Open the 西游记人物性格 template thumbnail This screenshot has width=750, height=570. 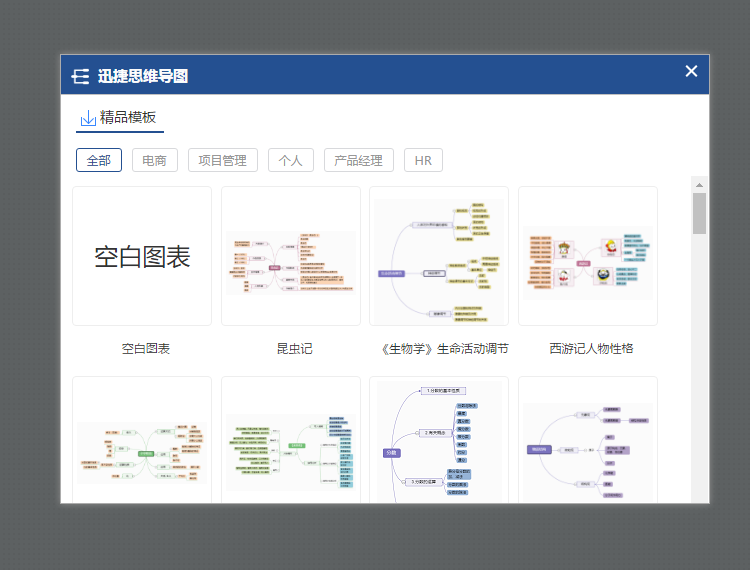point(588,256)
